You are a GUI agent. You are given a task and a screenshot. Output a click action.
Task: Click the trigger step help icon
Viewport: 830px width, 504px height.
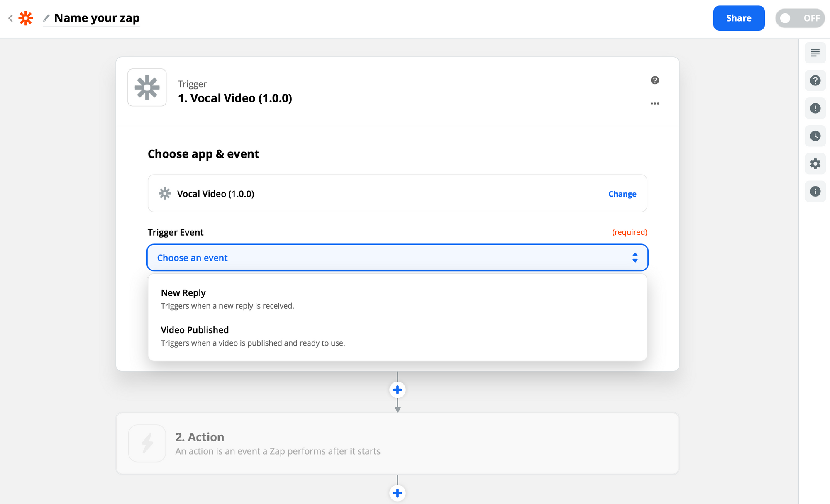coord(655,80)
